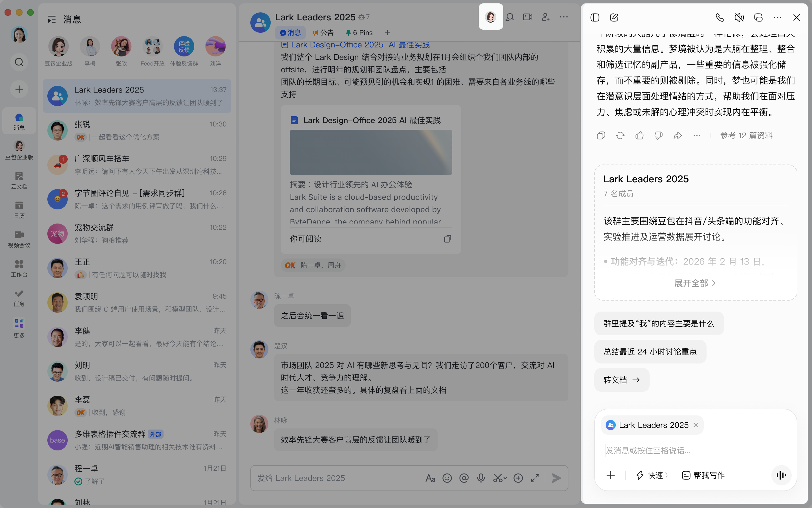Open 任务 tasks in sidebar
The image size is (812, 508).
19,298
